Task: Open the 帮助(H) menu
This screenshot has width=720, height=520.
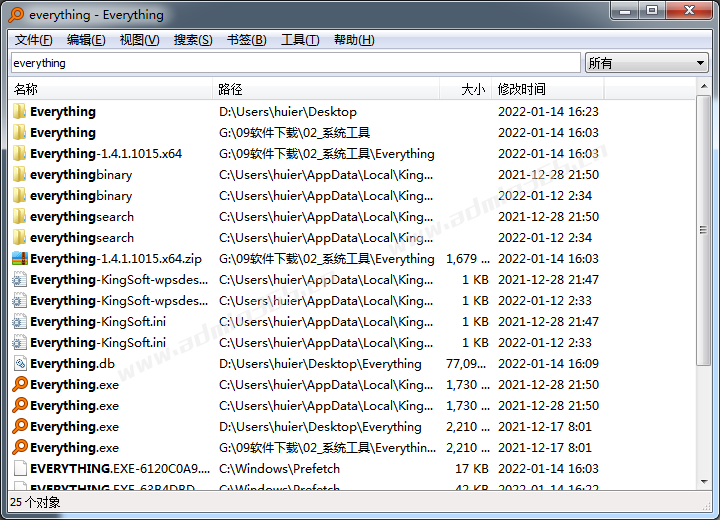Action: (354, 40)
